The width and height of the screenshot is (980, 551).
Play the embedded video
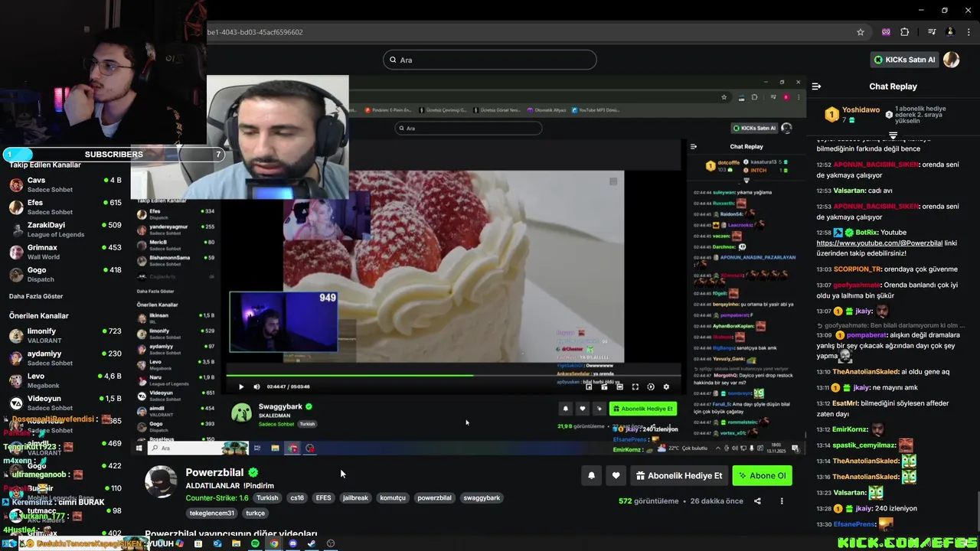tap(240, 386)
